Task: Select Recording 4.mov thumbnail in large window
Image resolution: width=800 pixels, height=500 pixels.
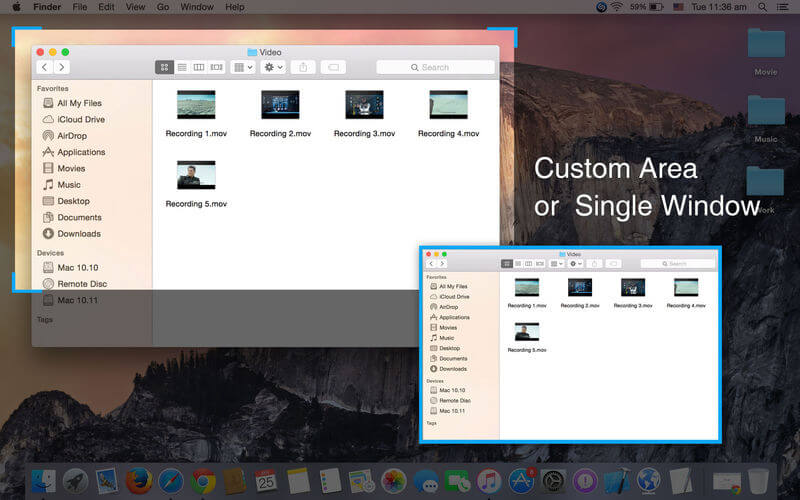Action: click(x=448, y=105)
